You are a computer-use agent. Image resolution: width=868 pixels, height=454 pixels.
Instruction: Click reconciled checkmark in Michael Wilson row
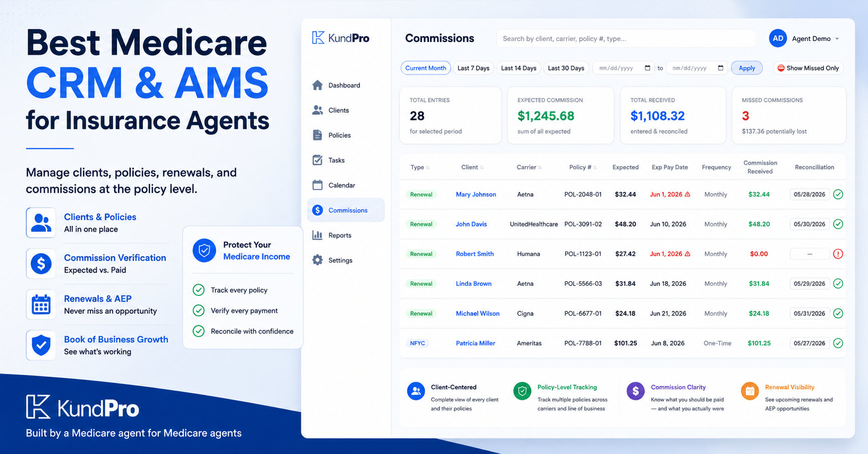(x=838, y=313)
